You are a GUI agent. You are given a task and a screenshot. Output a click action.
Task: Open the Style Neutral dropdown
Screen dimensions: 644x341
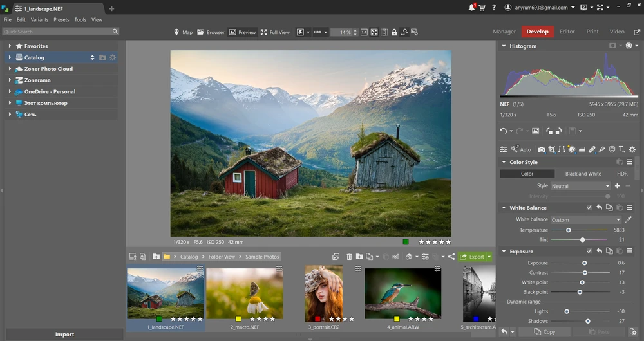pos(580,186)
